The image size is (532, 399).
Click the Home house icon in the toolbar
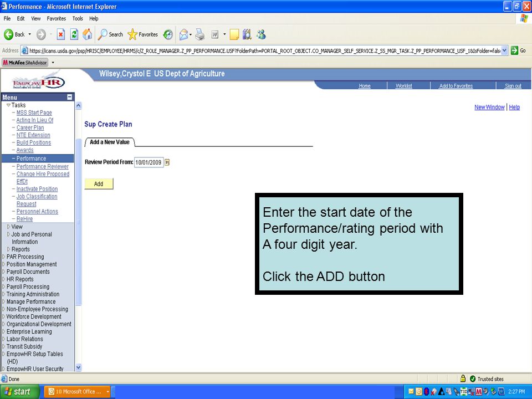pos(87,34)
